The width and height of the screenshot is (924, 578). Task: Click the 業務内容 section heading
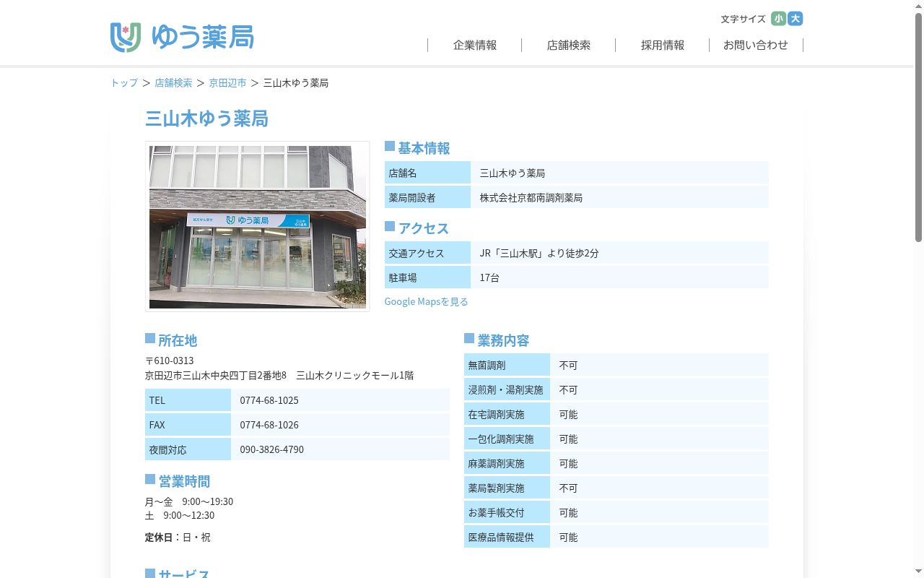tap(503, 340)
